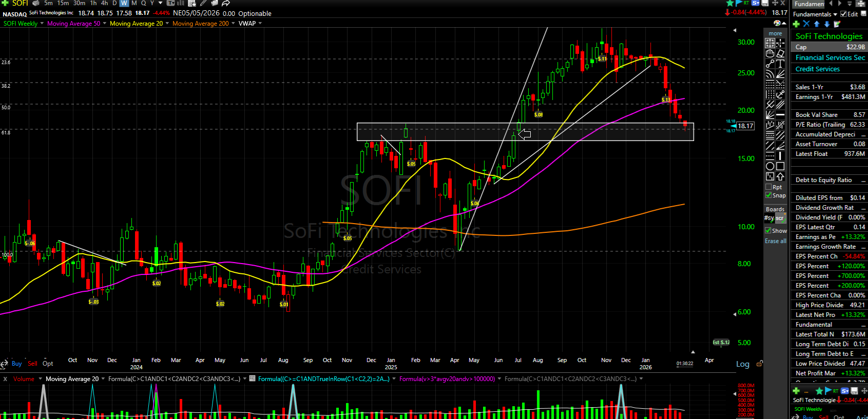Select the text annotation T tool

pos(780,64)
